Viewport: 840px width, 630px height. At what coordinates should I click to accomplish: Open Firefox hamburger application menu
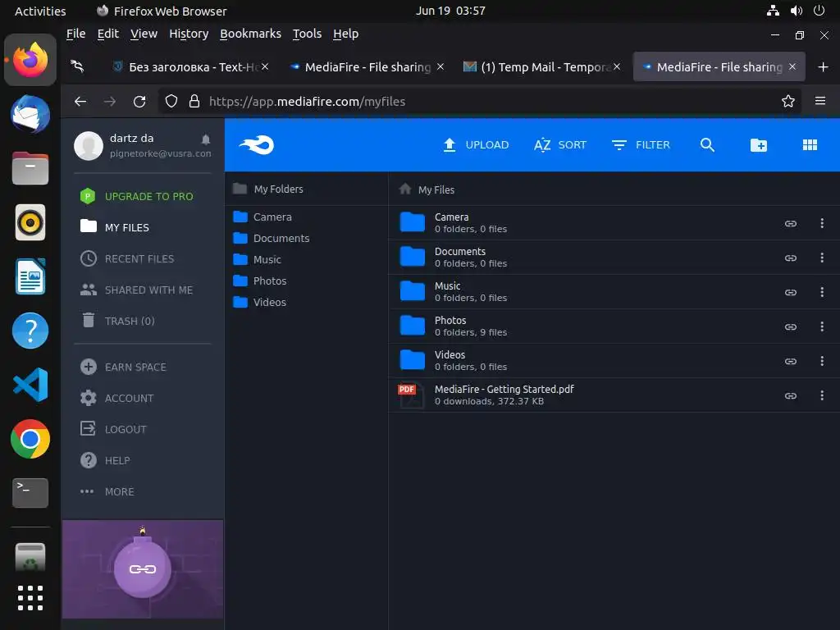click(x=819, y=101)
